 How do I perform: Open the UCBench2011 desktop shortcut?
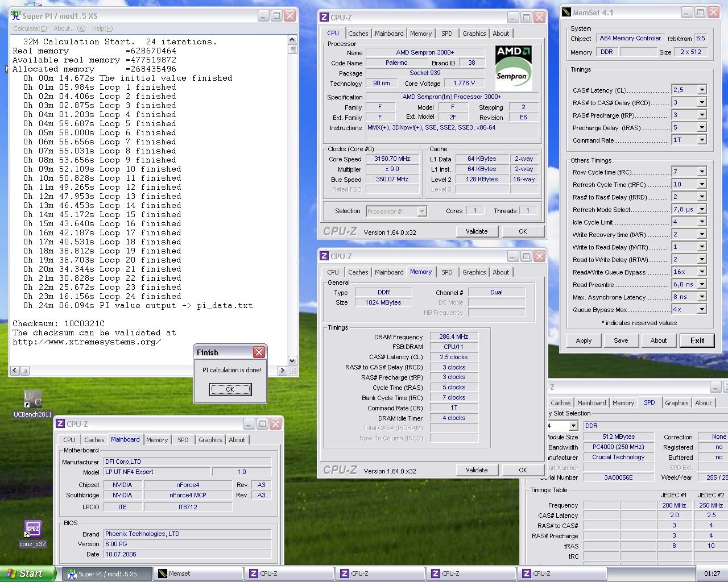(x=32, y=404)
